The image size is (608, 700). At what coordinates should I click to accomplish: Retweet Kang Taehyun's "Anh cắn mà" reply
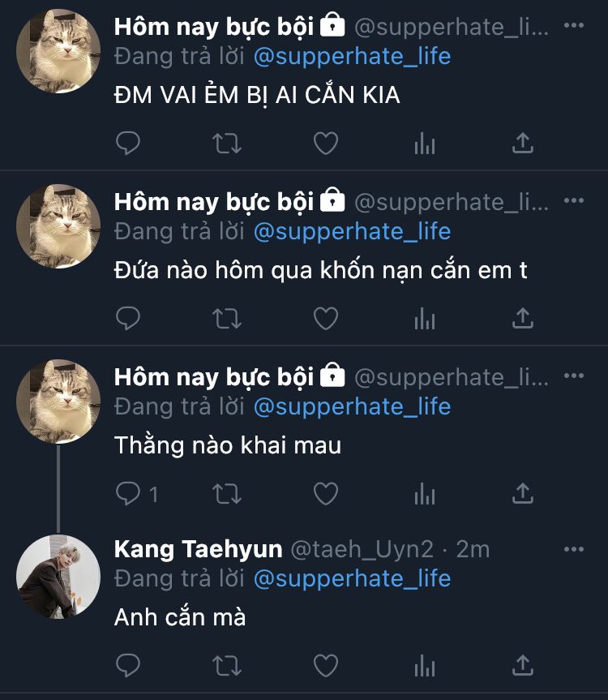pyautogui.click(x=226, y=666)
